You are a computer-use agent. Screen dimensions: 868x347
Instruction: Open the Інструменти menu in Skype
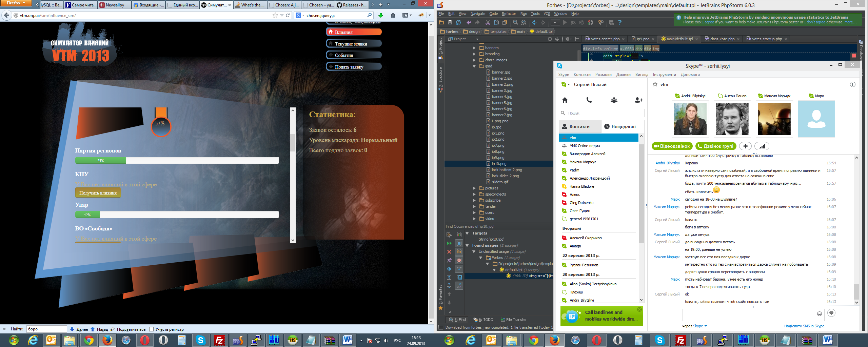[x=664, y=75]
